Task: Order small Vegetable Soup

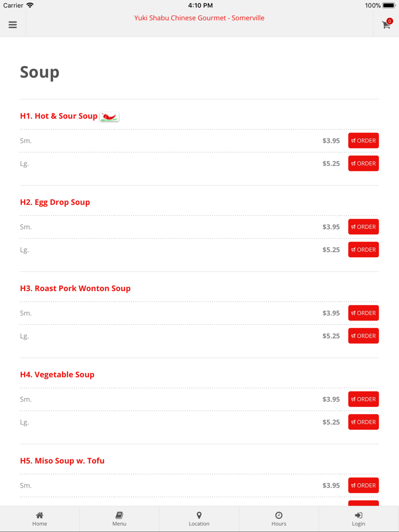Action: tap(363, 399)
